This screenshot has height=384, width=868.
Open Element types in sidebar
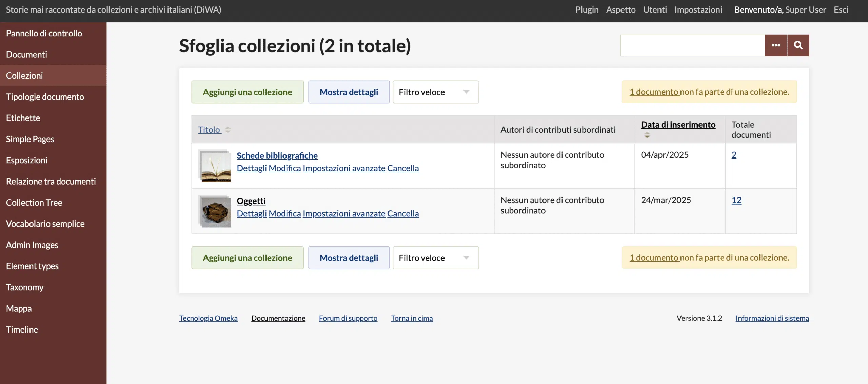pos(53,266)
